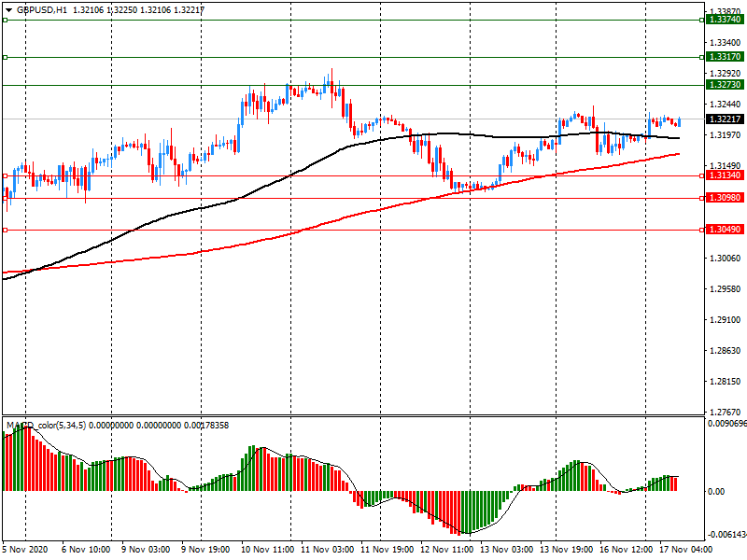Click the 13 Nov 19:00 time label
This screenshot has height=560, width=747.
(x=568, y=551)
